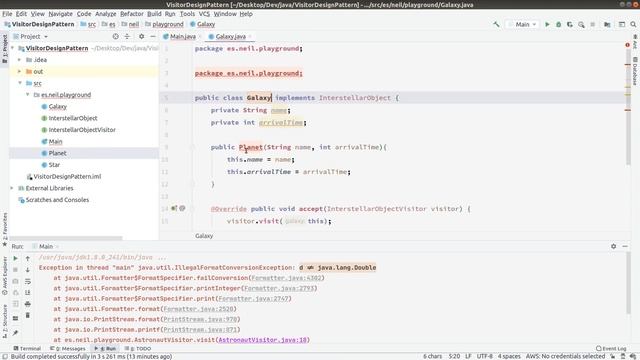Click the Galaxy breadcrumb in navigation bar
The image size is (640, 360).
tap(202, 24)
